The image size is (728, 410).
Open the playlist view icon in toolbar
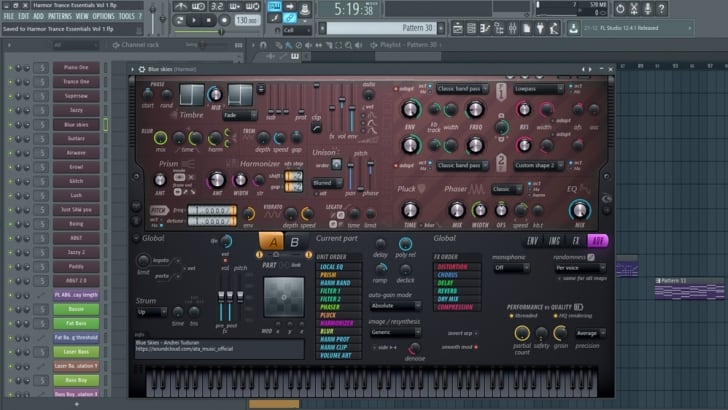pos(457,29)
